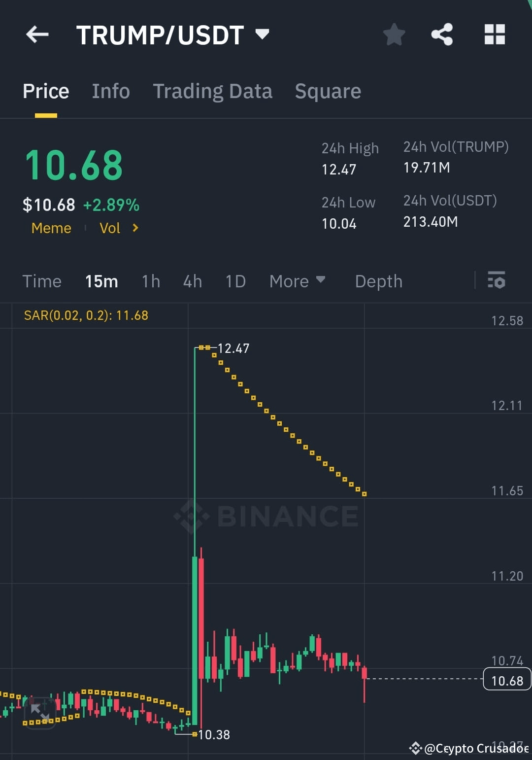Select the 4h timeframe

pyautogui.click(x=192, y=281)
